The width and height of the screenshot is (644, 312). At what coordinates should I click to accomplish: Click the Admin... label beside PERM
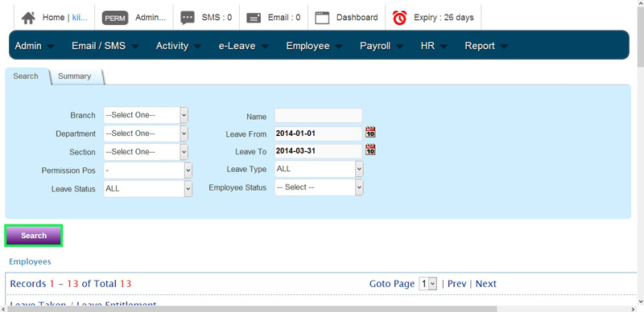pyautogui.click(x=151, y=18)
